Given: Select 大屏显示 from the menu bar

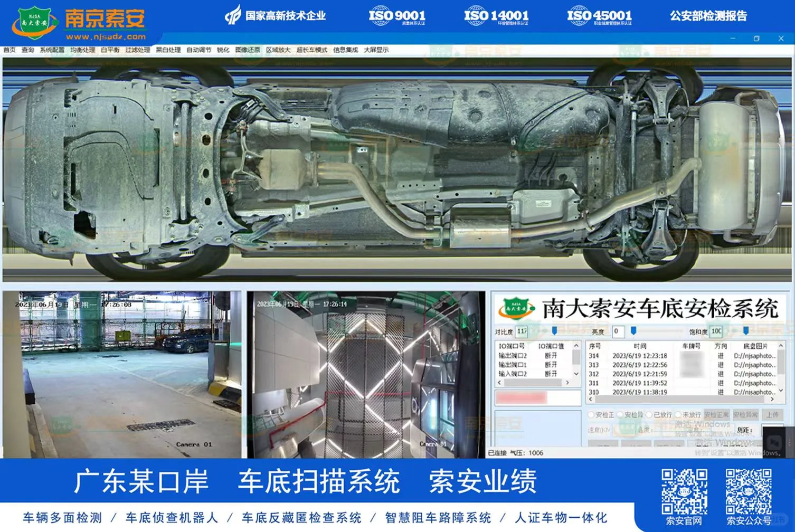Looking at the screenshot, I should [x=376, y=50].
